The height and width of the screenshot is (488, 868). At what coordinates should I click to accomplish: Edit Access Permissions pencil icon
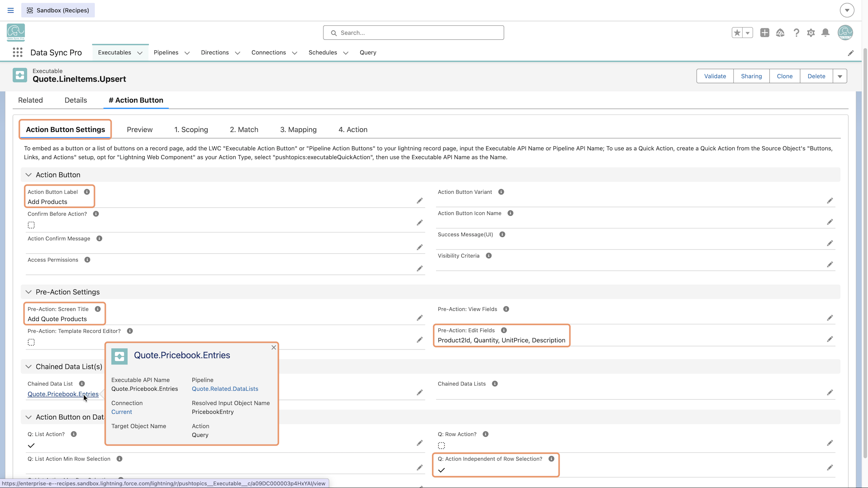420,268
